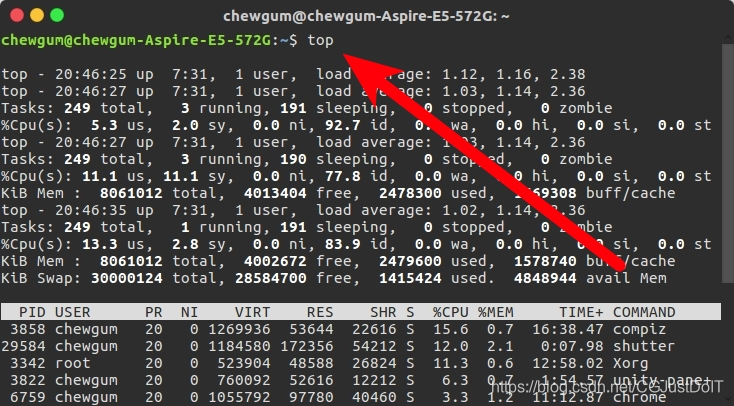Click the %MEM column header

point(496,312)
